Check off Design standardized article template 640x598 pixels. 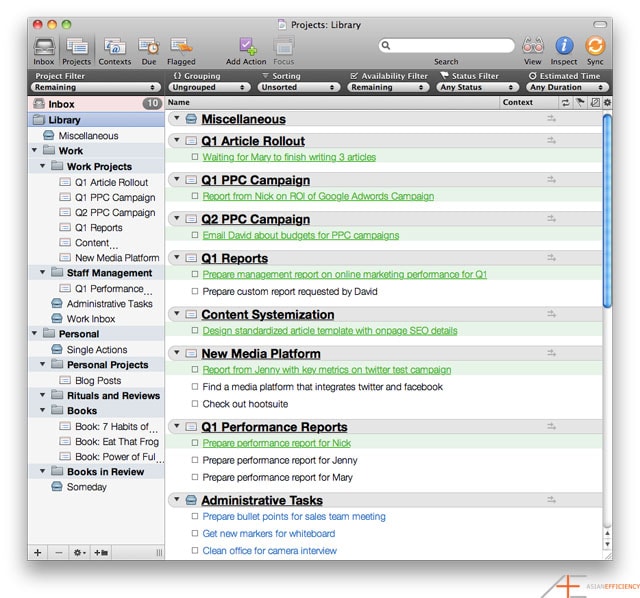[195, 330]
